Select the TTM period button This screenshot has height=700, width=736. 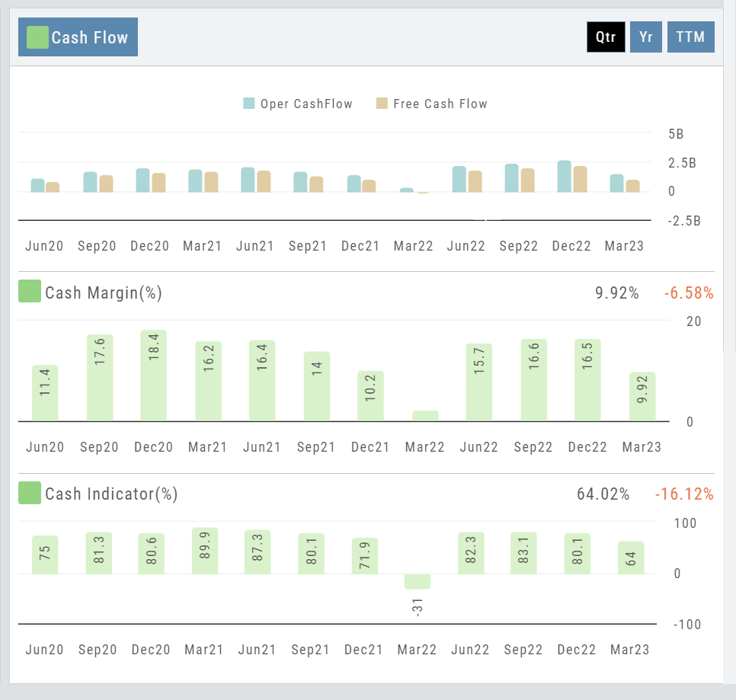[690, 37]
